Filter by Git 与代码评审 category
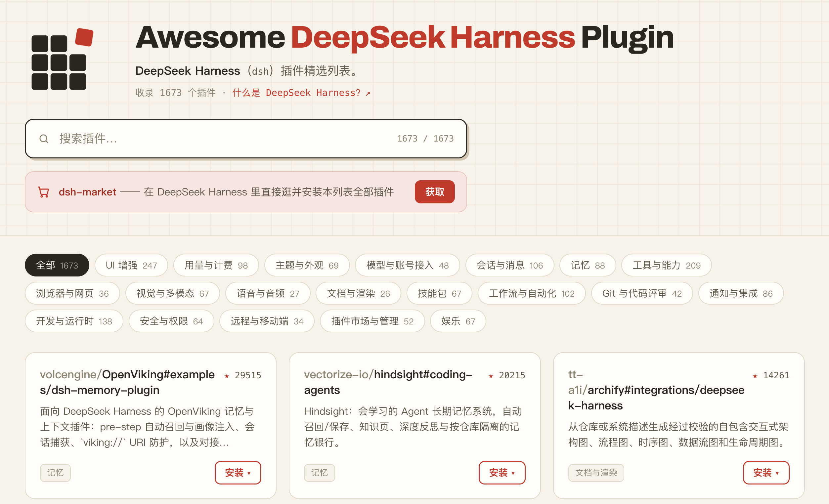The image size is (829, 504). (642, 293)
